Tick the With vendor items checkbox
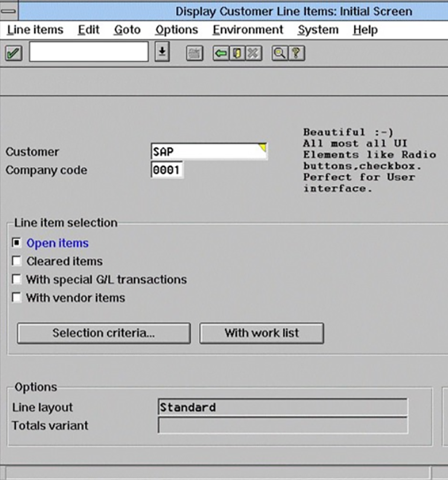This screenshot has width=448, height=480. tap(17, 298)
